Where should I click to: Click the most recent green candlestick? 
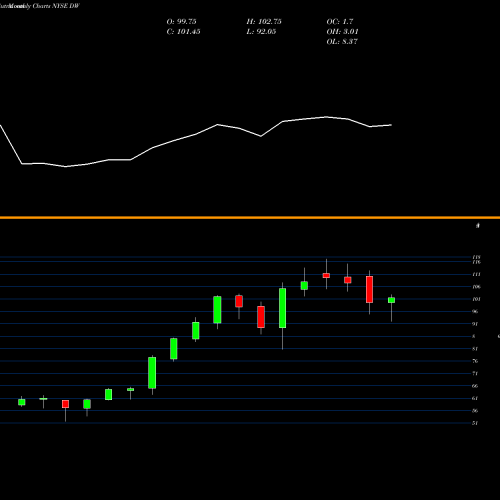click(x=391, y=300)
